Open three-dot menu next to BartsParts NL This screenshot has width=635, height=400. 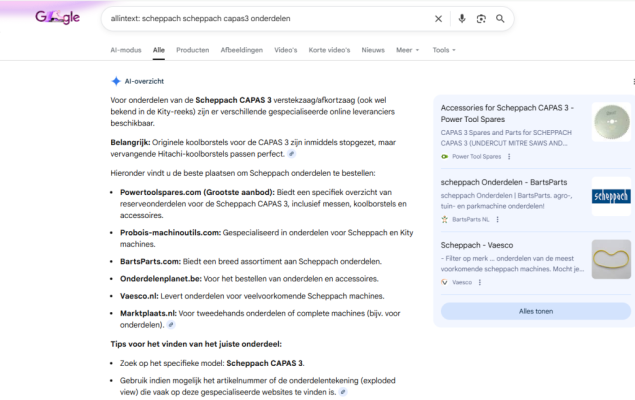click(x=497, y=219)
